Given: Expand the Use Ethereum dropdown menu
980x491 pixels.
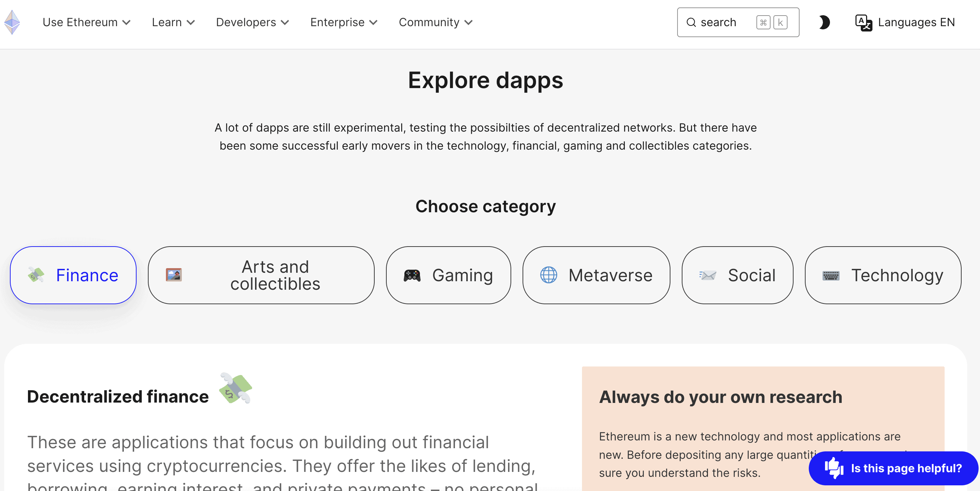Looking at the screenshot, I should [x=86, y=22].
